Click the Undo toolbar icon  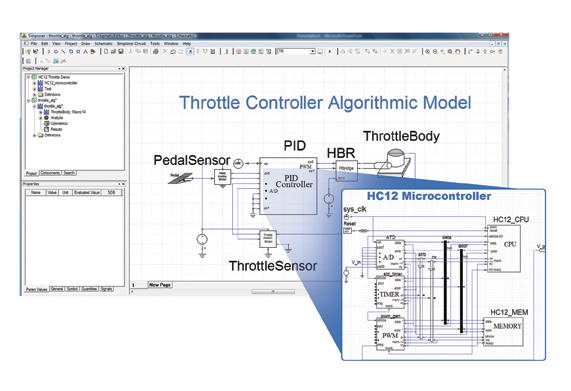click(173, 52)
